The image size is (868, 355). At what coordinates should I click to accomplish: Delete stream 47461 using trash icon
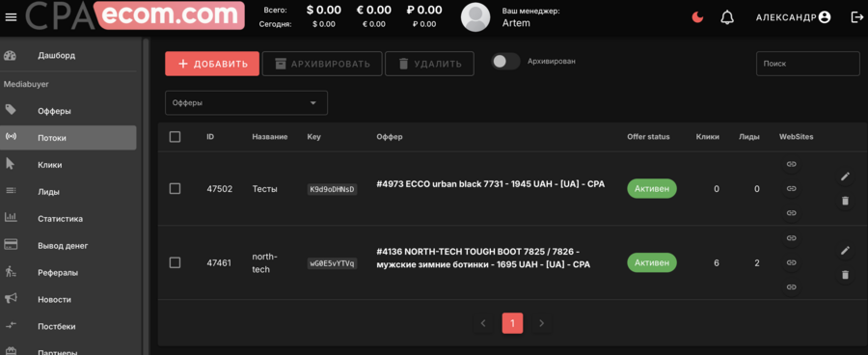pos(845,274)
